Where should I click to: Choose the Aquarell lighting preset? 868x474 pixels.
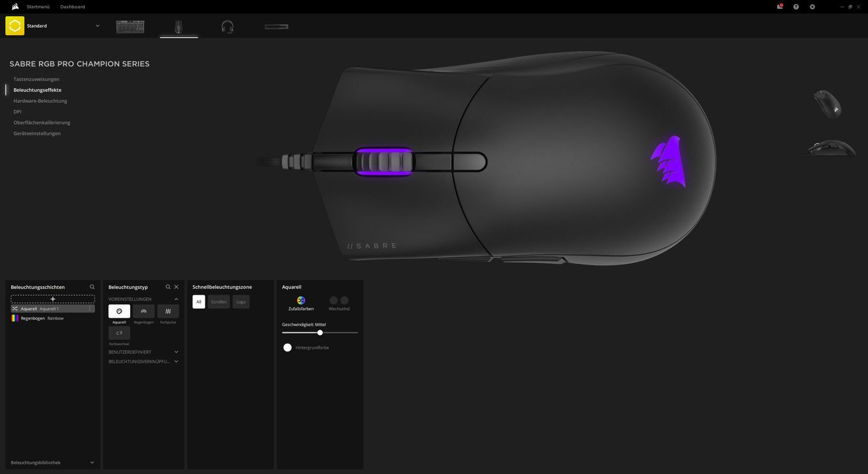click(119, 311)
